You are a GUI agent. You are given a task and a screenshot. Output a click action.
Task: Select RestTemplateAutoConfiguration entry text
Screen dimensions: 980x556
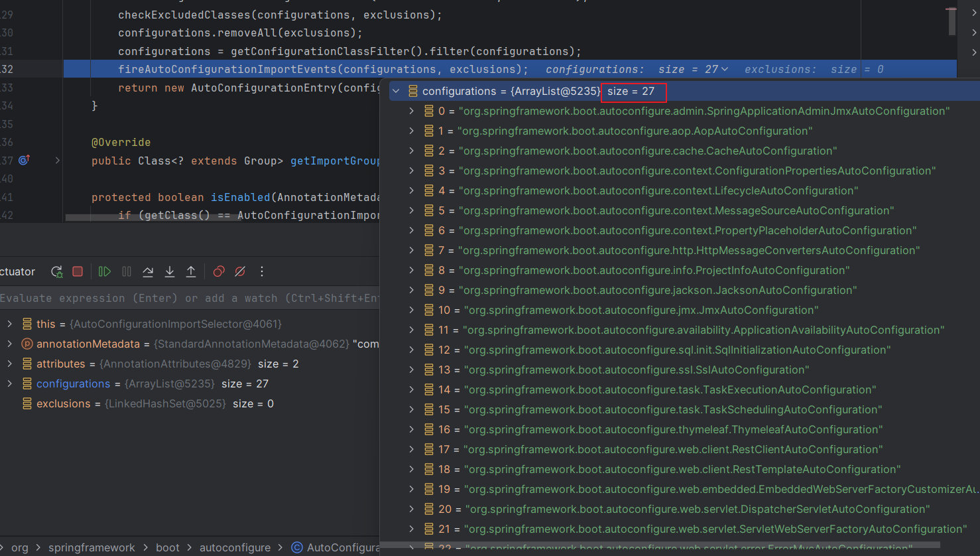(682, 469)
